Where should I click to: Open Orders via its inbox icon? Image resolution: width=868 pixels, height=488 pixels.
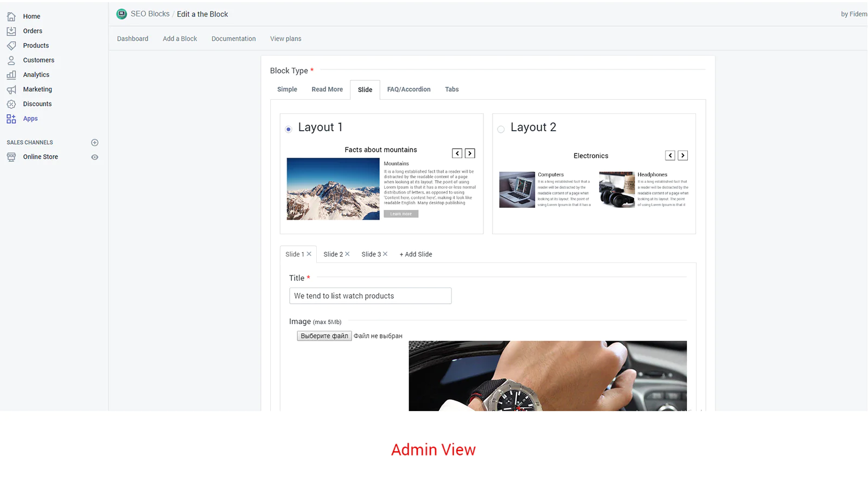(11, 31)
